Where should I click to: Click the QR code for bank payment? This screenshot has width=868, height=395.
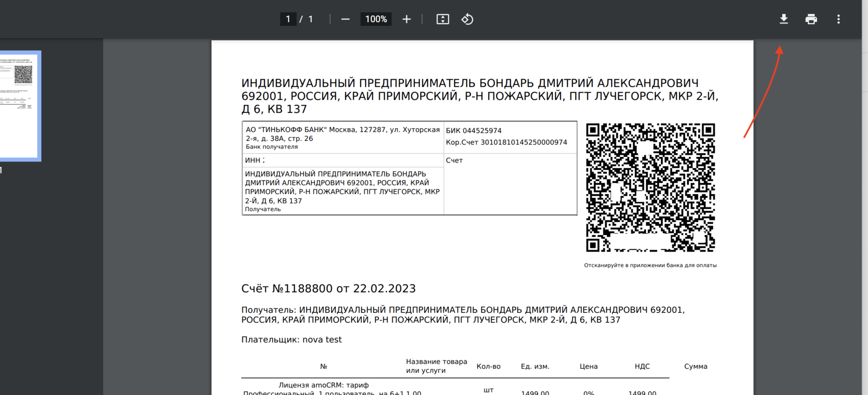[650, 187]
